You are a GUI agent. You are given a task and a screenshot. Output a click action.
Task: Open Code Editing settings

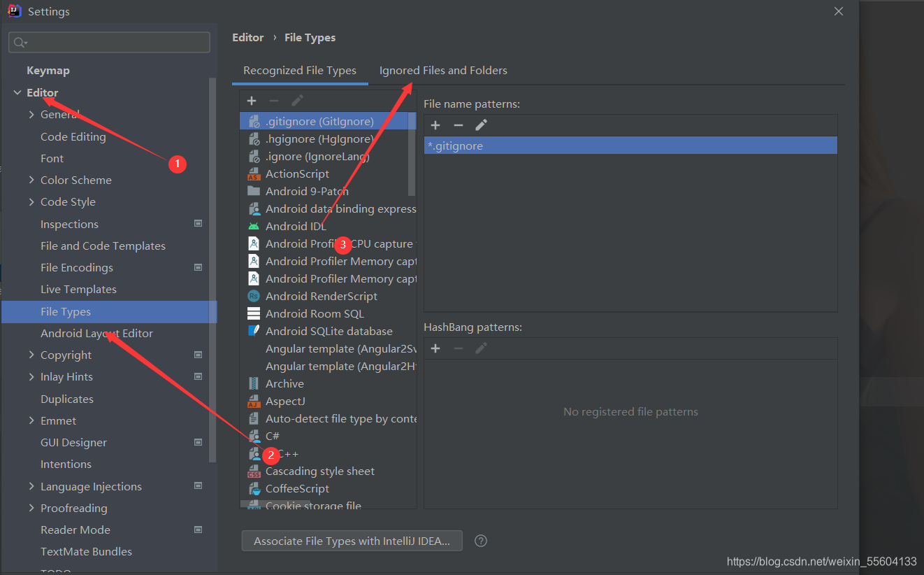click(73, 136)
